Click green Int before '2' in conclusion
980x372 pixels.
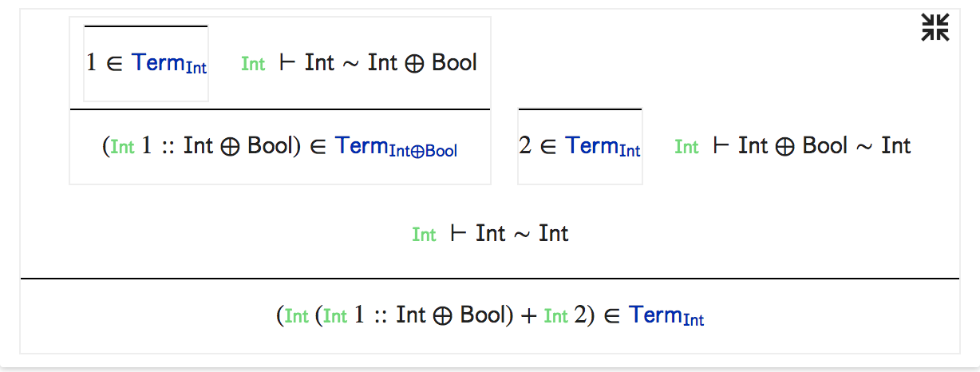[x=555, y=317]
